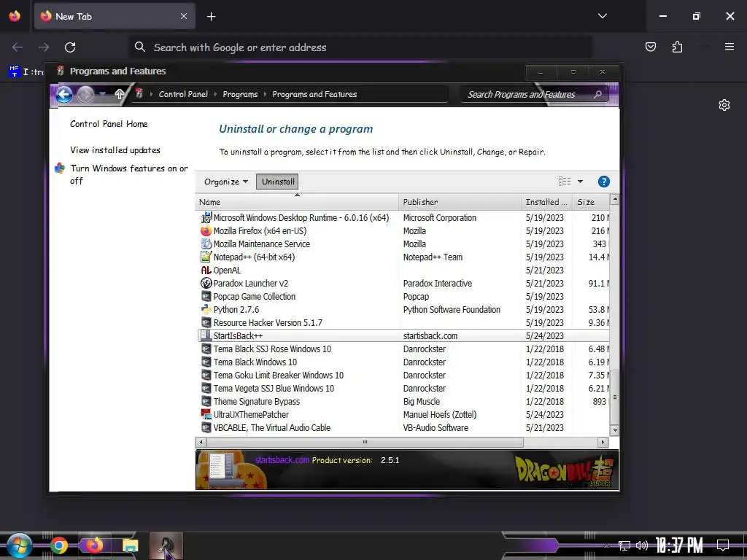Open new tab settings gear icon
Viewport: 747px width, 560px height.
(x=724, y=105)
